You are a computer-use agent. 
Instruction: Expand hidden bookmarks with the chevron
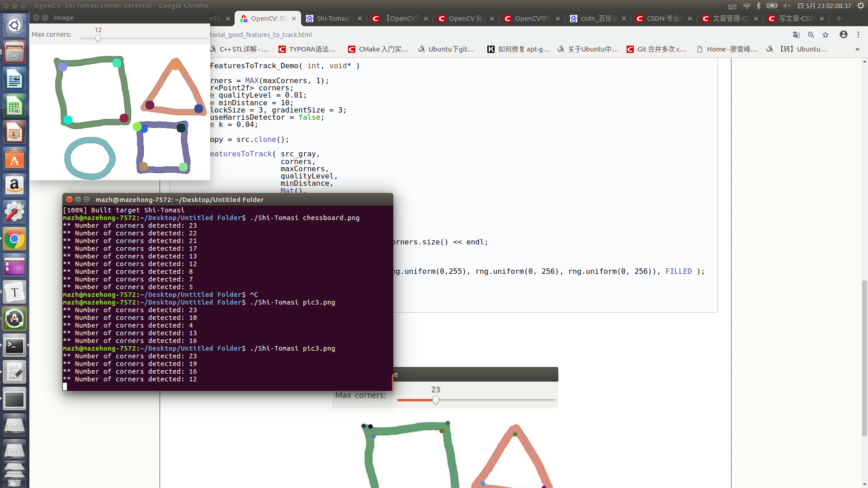point(857,49)
